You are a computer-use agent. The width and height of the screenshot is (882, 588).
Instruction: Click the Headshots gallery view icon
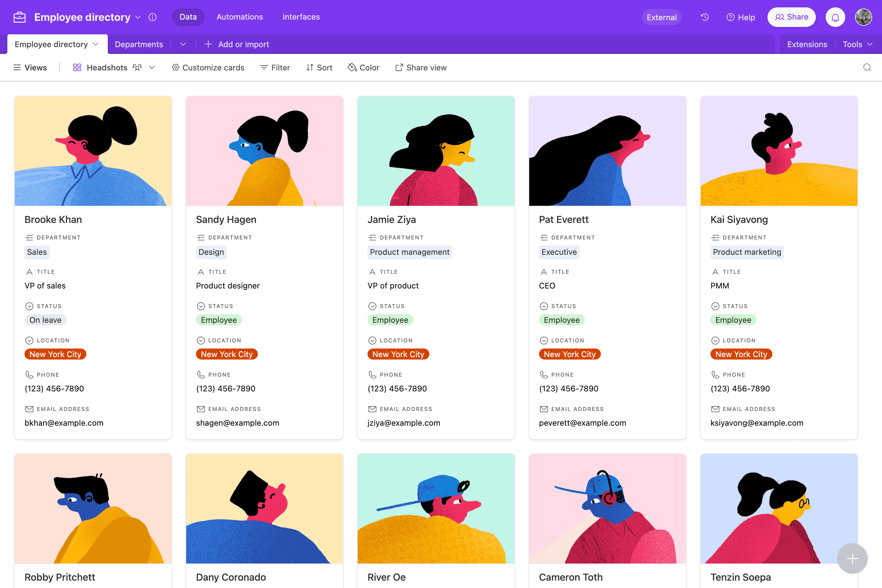(x=77, y=67)
